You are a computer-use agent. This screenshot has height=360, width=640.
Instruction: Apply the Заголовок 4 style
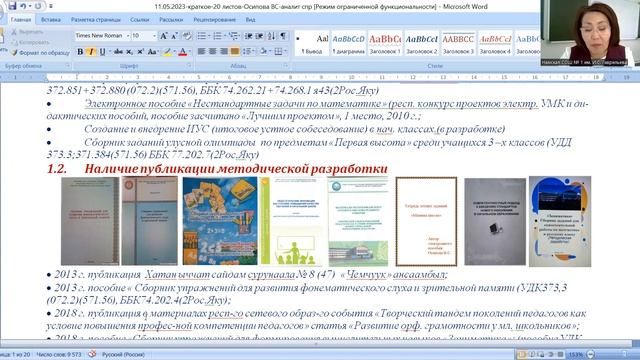pyautogui.click(x=495, y=43)
